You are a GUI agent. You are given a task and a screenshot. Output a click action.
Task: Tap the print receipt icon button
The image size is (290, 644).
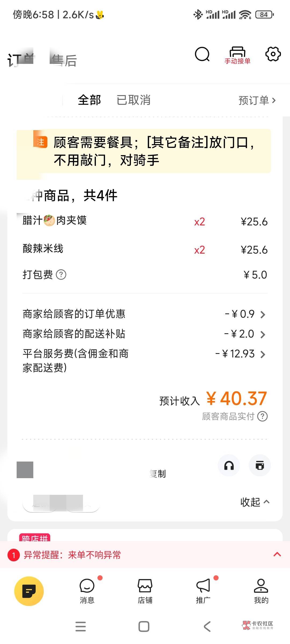tap(260, 466)
